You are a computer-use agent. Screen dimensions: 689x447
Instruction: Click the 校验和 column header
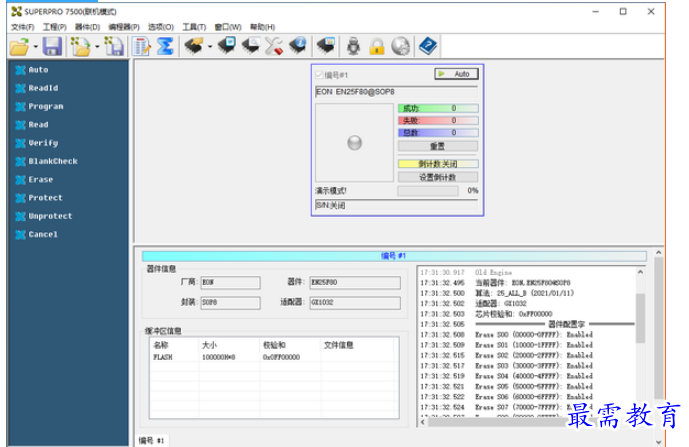point(290,345)
